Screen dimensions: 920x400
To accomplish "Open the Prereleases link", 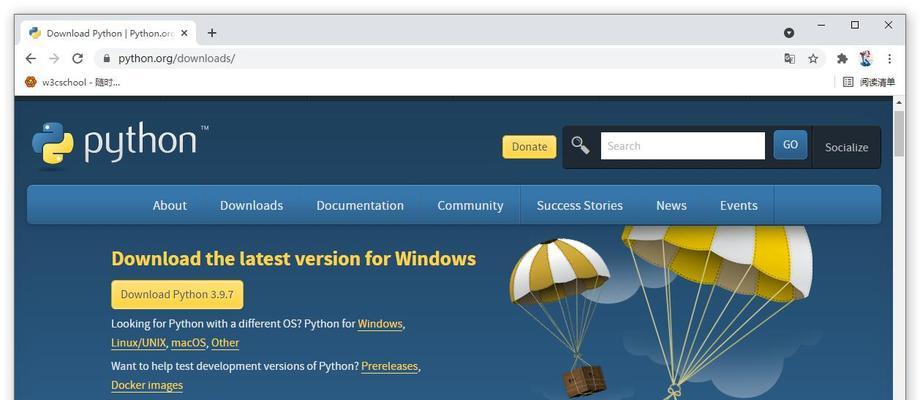I will pyautogui.click(x=390, y=366).
